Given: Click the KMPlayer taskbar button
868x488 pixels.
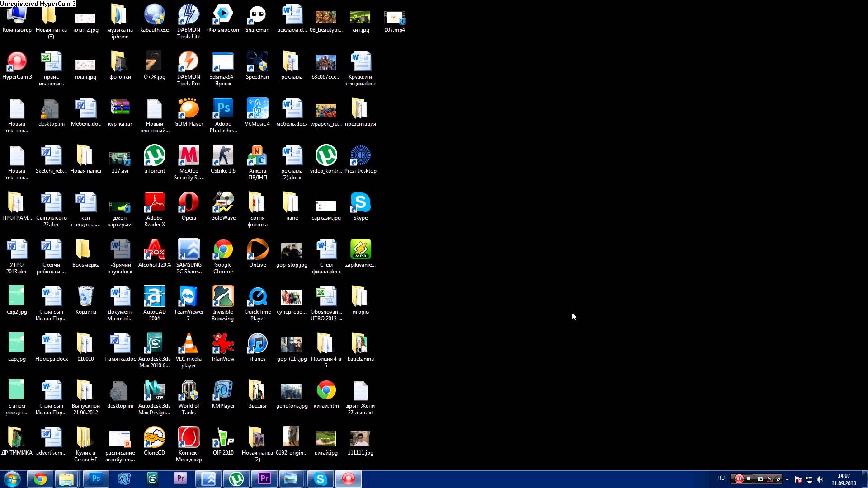Looking at the screenshot, I should point(124,479).
